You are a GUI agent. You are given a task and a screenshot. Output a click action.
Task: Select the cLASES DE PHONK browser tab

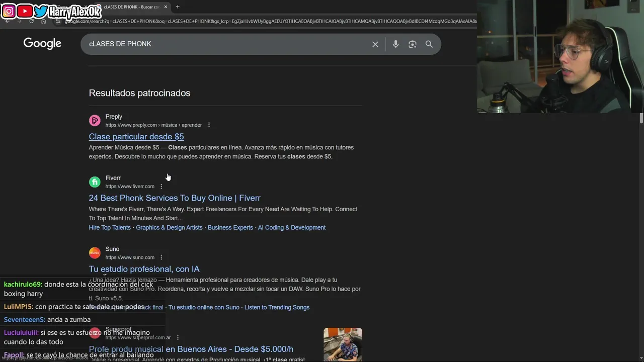pyautogui.click(x=132, y=7)
